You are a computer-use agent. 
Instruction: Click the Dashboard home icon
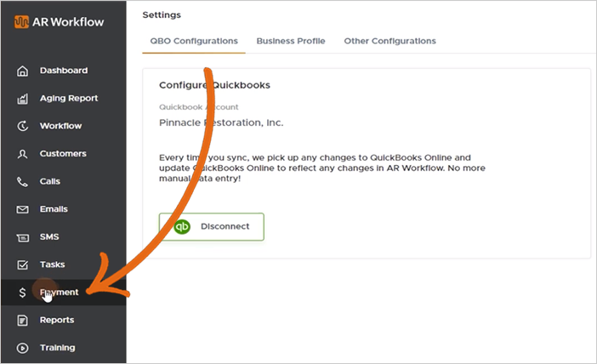click(x=23, y=71)
